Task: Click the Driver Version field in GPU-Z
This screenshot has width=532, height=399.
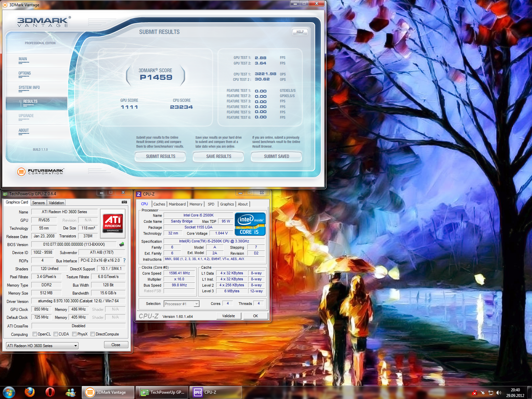Action: [78, 301]
